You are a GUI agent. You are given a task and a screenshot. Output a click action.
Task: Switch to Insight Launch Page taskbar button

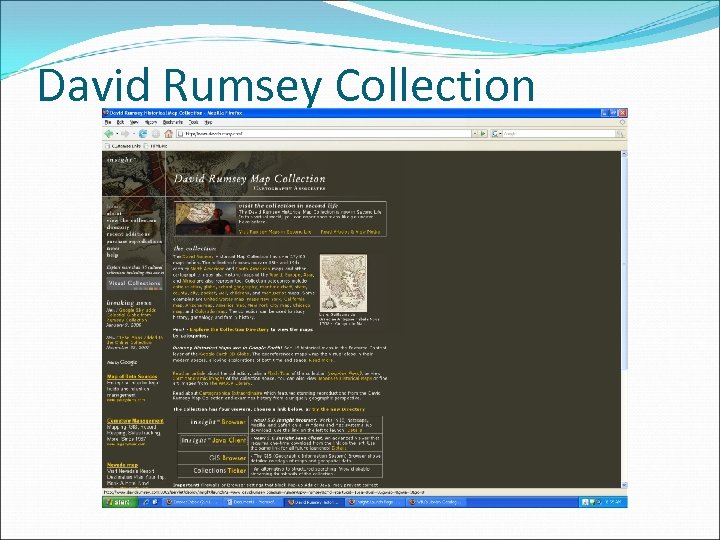click(374, 502)
